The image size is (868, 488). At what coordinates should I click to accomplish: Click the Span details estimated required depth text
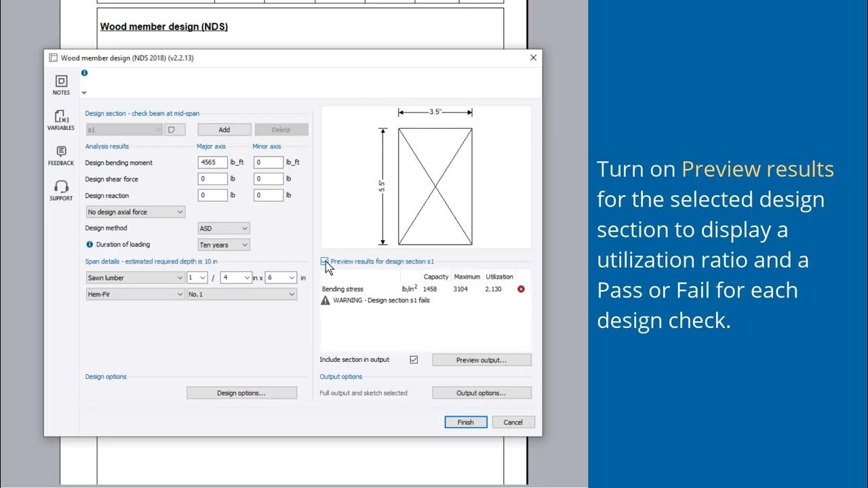click(x=151, y=261)
